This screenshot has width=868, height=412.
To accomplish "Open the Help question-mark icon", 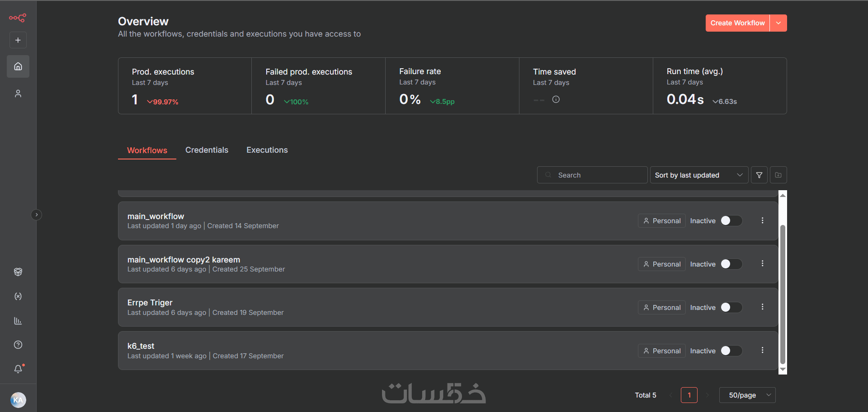I will (18, 345).
